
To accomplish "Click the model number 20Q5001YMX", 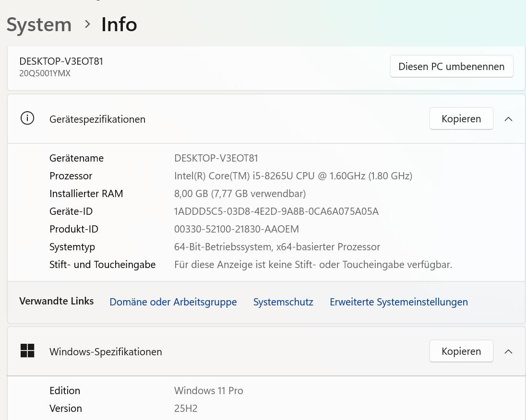I will pos(45,73).
